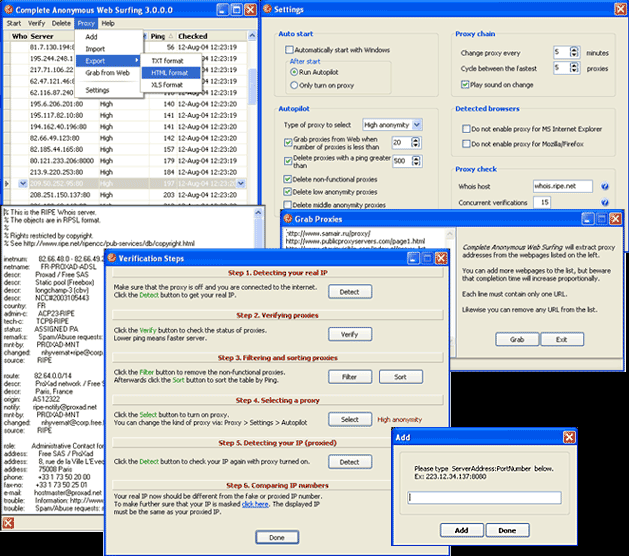Click the app icon in the Settings title bar

pyautogui.click(x=268, y=9)
